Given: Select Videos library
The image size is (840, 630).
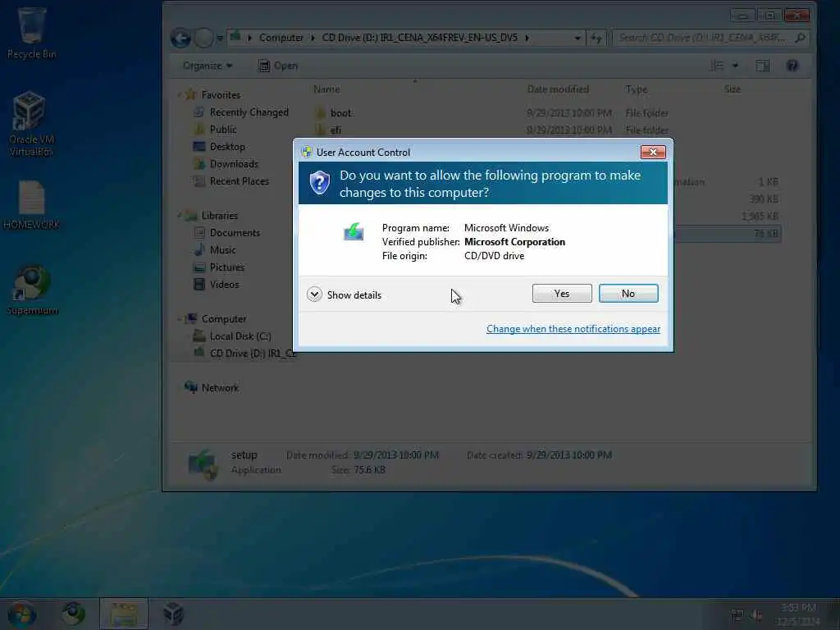Looking at the screenshot, I should (x=225, y=284).
